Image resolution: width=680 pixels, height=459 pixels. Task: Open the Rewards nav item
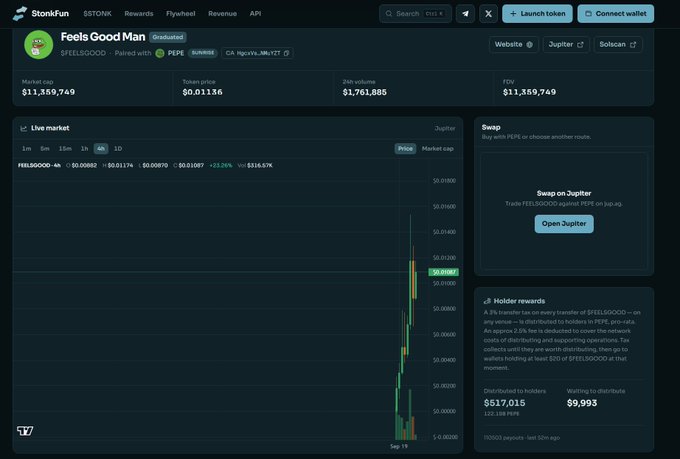point(139,14)
